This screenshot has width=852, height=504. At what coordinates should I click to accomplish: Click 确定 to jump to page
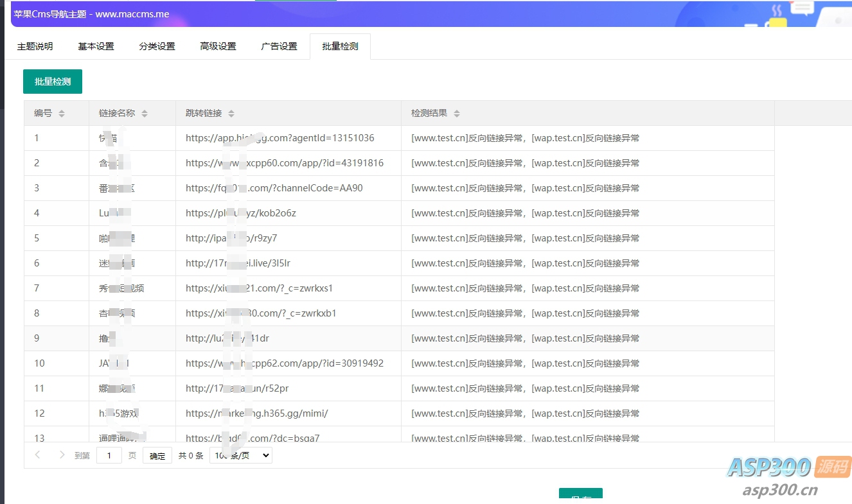tap(157, 456)
